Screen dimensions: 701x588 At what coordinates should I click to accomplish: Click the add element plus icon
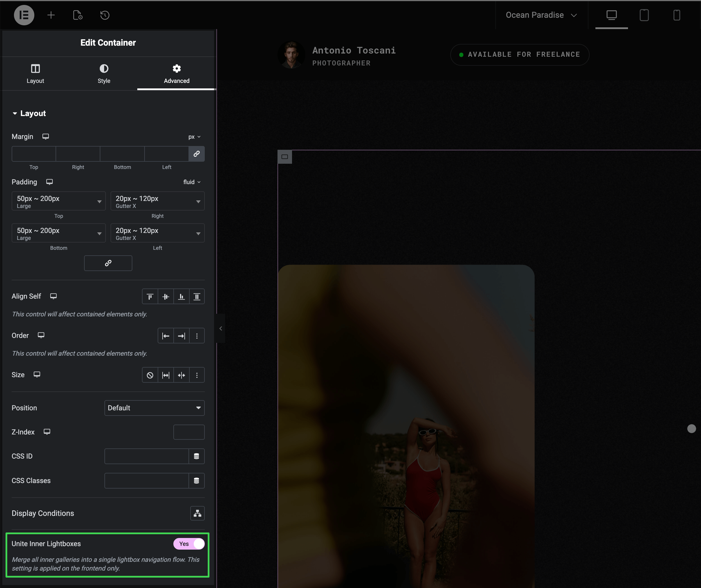click(x=51, y=15)
